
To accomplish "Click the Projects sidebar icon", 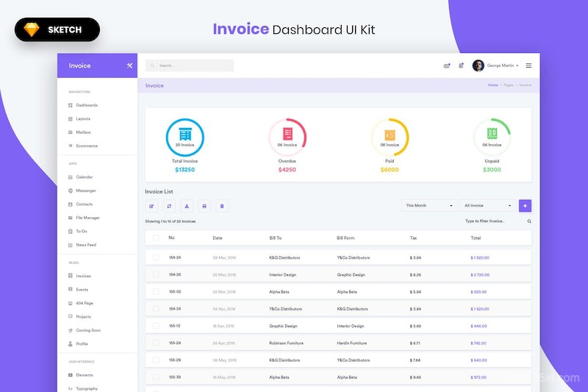I will (70, 316).
